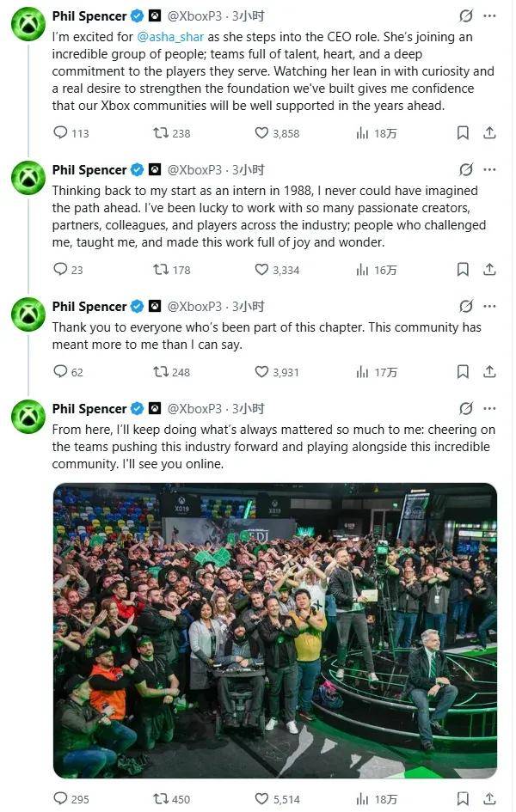
Task: Share the tweet with the crowd photo
Action: (489, 799)
